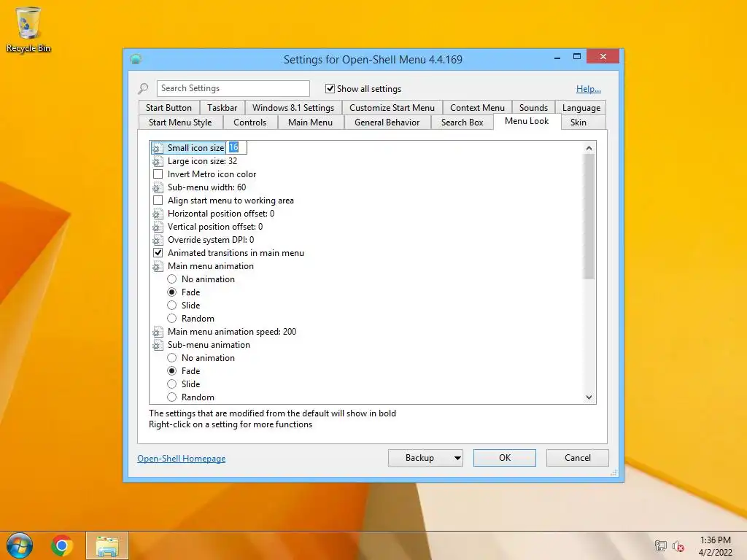Viewport: 747px width, 560px height.
Task: Select Random under Main menu animation
Action: (172, 319)
